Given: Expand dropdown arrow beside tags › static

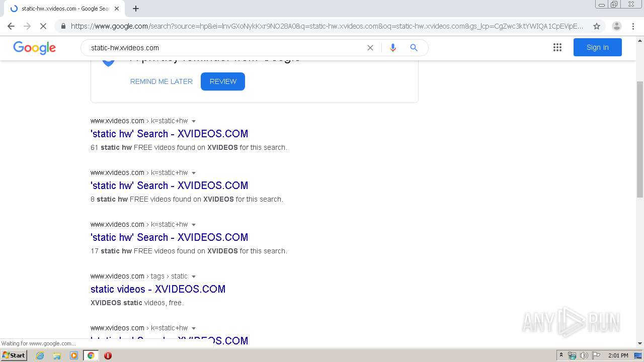Looking at the screenshot, I should point(194,277).
